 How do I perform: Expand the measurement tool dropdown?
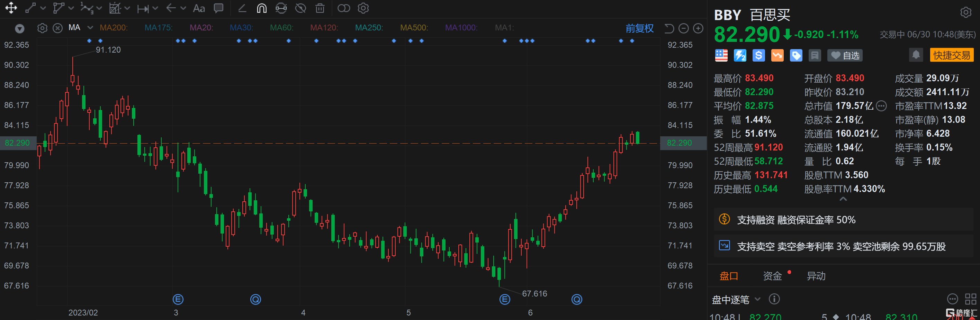155,8
